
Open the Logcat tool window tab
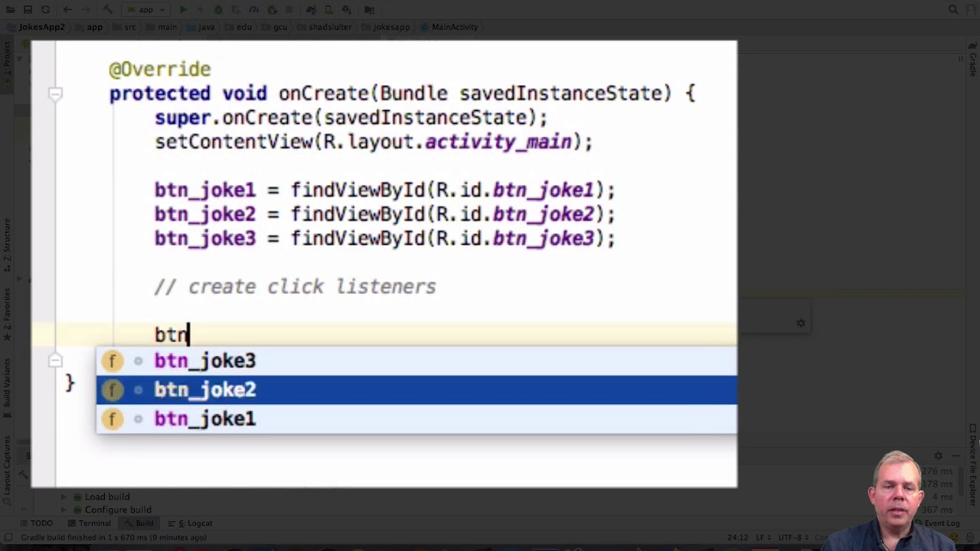pos(194,523)
